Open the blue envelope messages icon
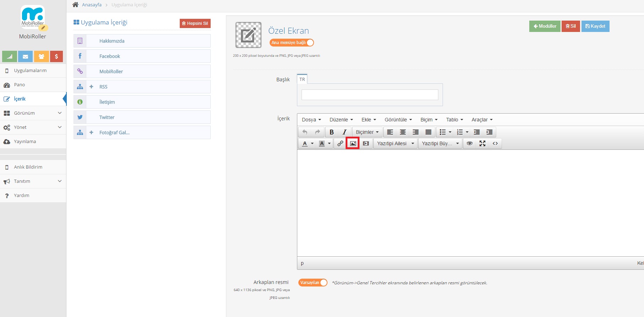 tap(25, 56)
